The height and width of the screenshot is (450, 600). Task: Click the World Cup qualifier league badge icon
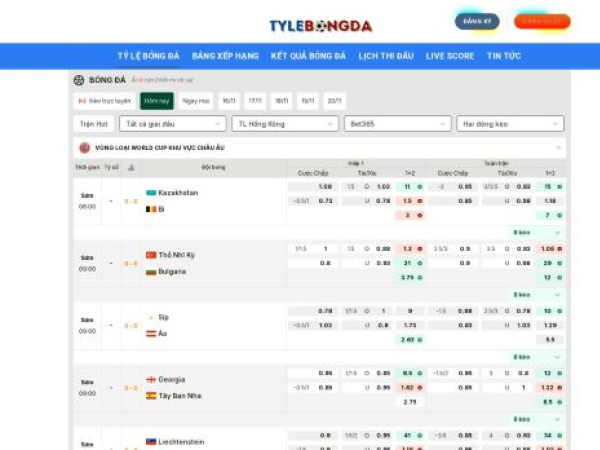click(84, 147)
